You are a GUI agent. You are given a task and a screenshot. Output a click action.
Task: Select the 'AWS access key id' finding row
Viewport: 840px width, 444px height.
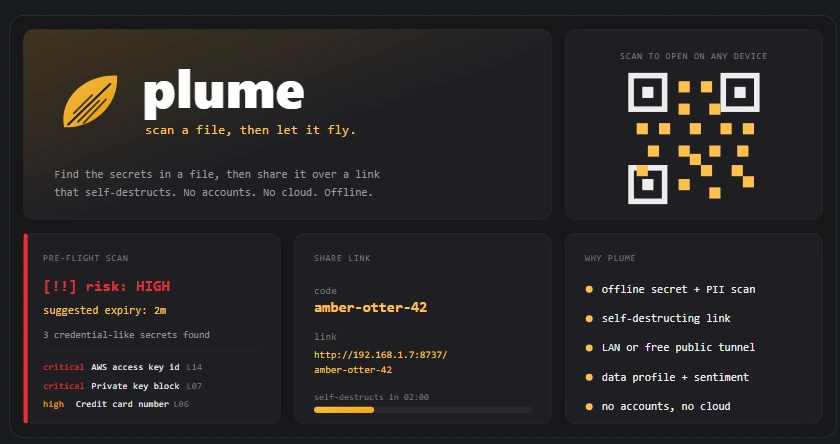coord(123,367)
